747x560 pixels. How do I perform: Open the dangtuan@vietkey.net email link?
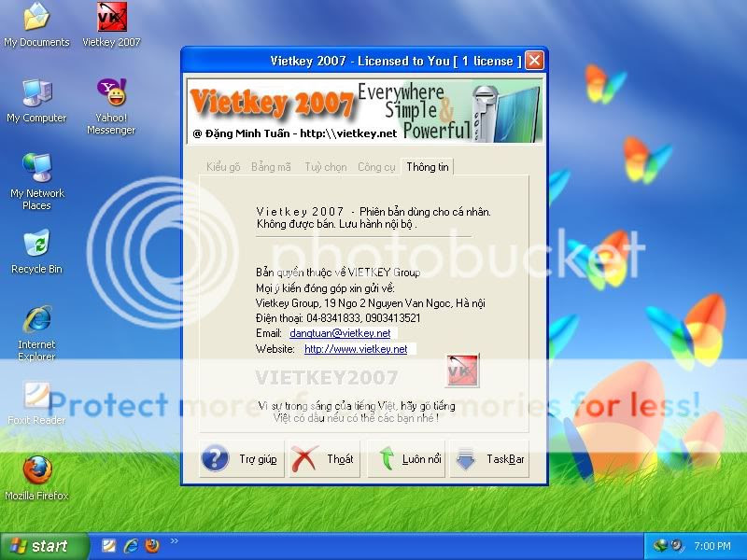pyautogui.click(x=340, y=333)
